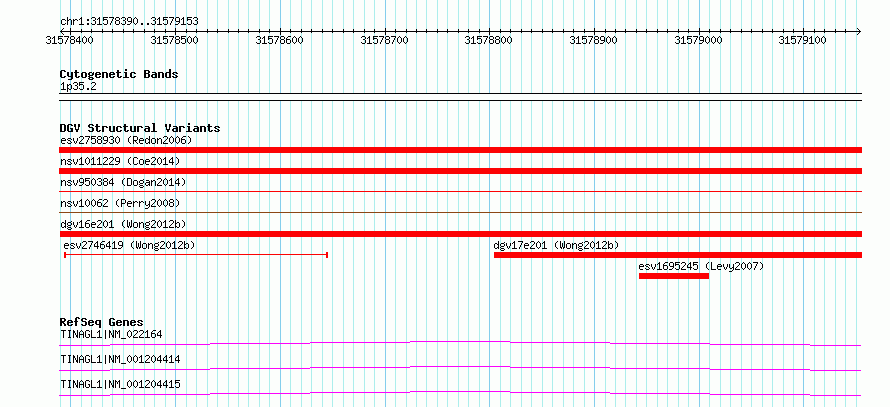Click the 1p35.2 cytogenetic band bar
Viewport: 890px width, 407px height.
coord(460,97)
